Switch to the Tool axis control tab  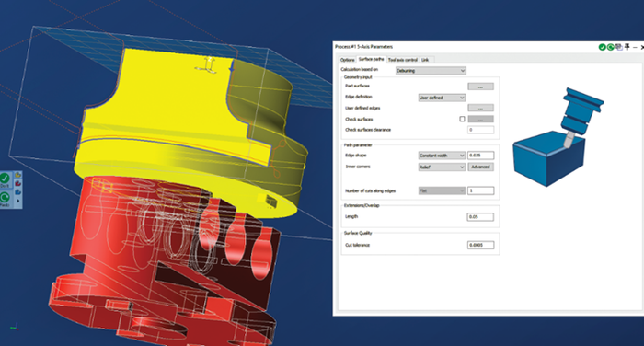pyautogui.click(x=403, y=60)
